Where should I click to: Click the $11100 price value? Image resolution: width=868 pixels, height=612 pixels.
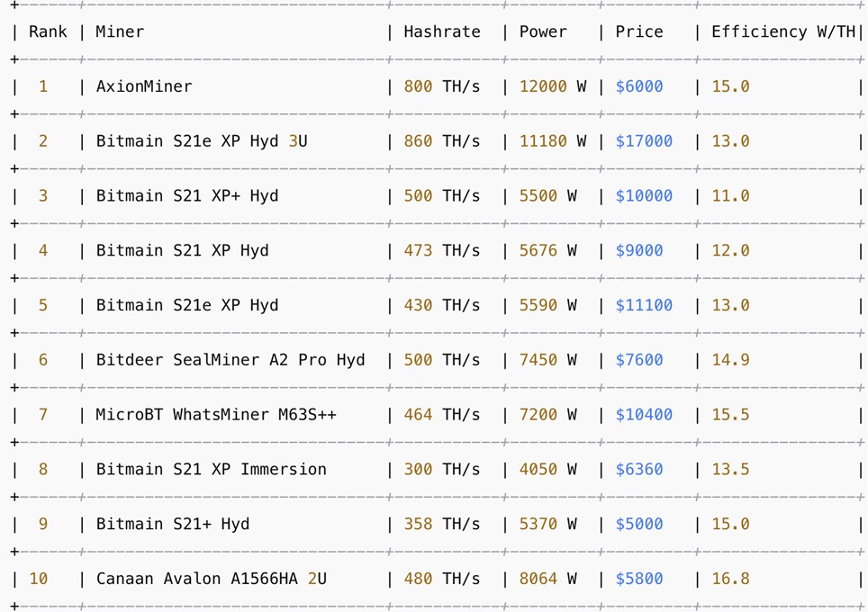[x=644, y=305]
